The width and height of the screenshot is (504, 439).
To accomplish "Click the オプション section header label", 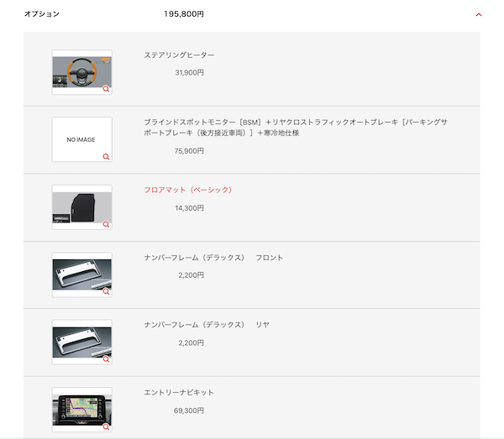I will (x=41, y=14).
